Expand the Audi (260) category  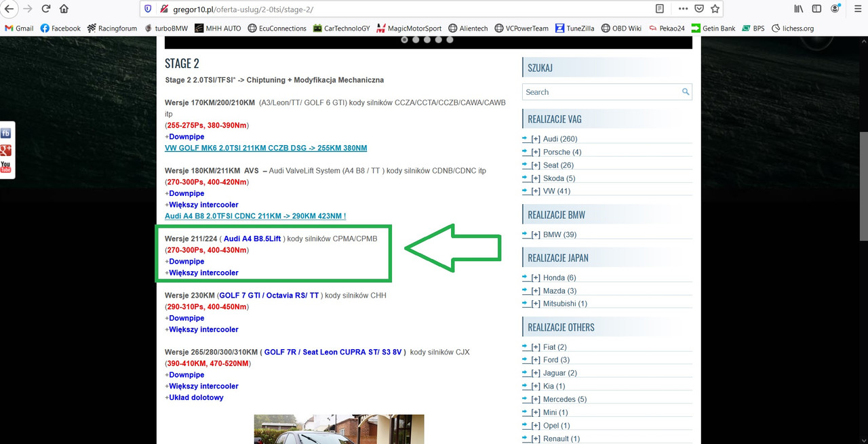[536, 139]
